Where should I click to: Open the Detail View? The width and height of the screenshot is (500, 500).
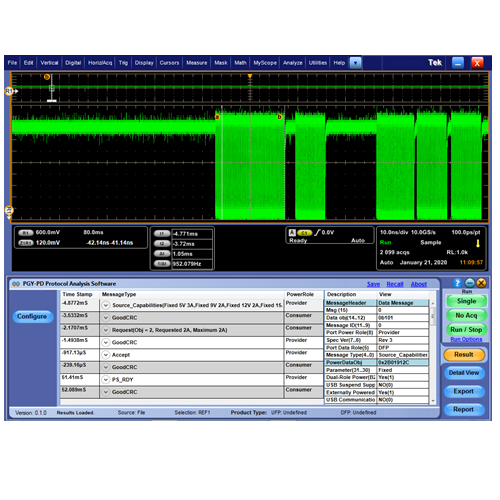tap(464, 373)
